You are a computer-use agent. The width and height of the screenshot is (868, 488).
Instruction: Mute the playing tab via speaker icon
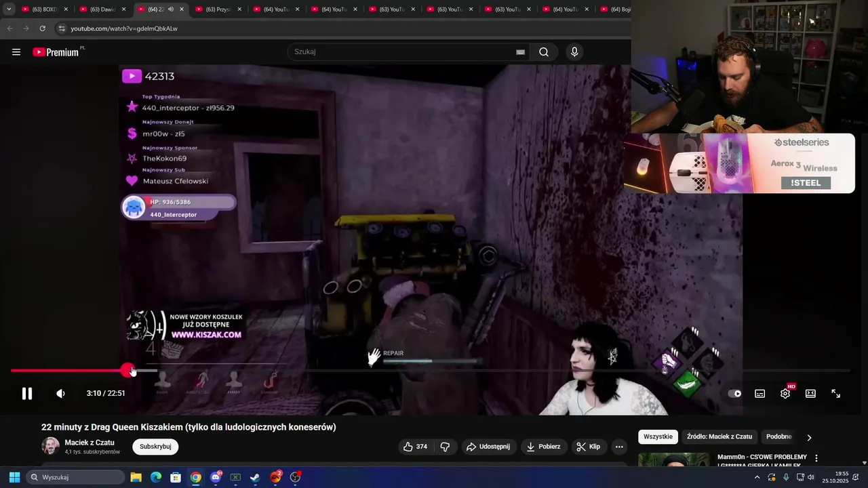pyautogui.click(x=171, y=9)
